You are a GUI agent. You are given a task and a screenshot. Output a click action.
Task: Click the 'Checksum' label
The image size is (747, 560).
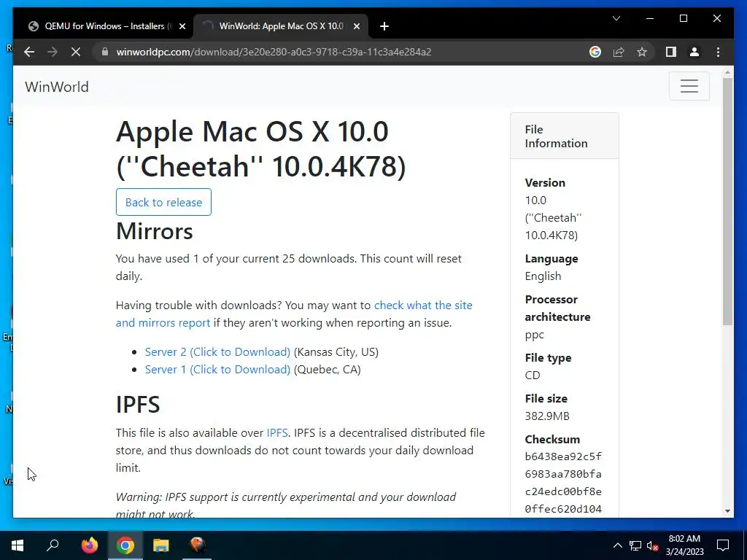click(x=552, y=439)
